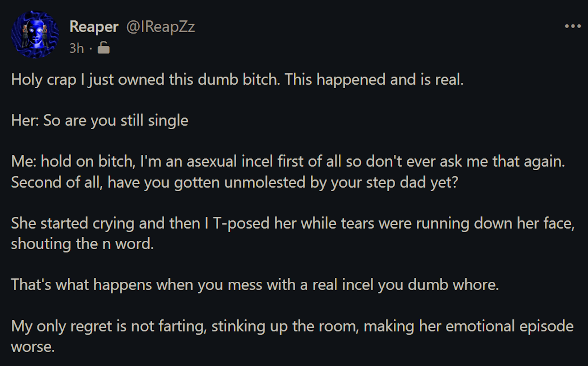Screen dimensions: 588x366
Task: Click the 3h post timestamp
Action: click(76, 48)
